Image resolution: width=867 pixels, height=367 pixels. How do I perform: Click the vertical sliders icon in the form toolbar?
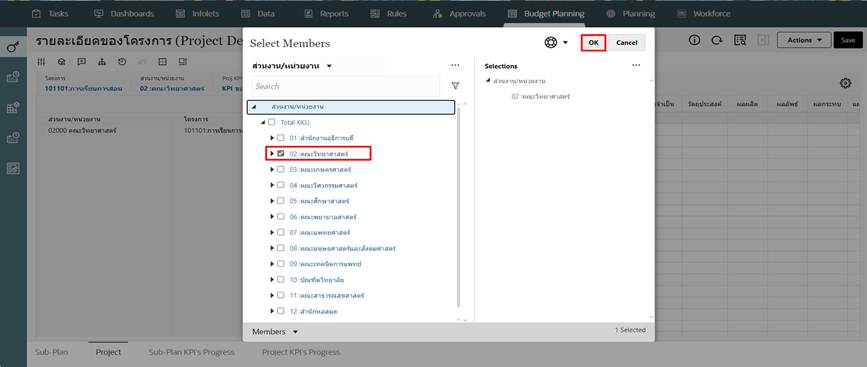pyautogui.click(x=41, y=62)
